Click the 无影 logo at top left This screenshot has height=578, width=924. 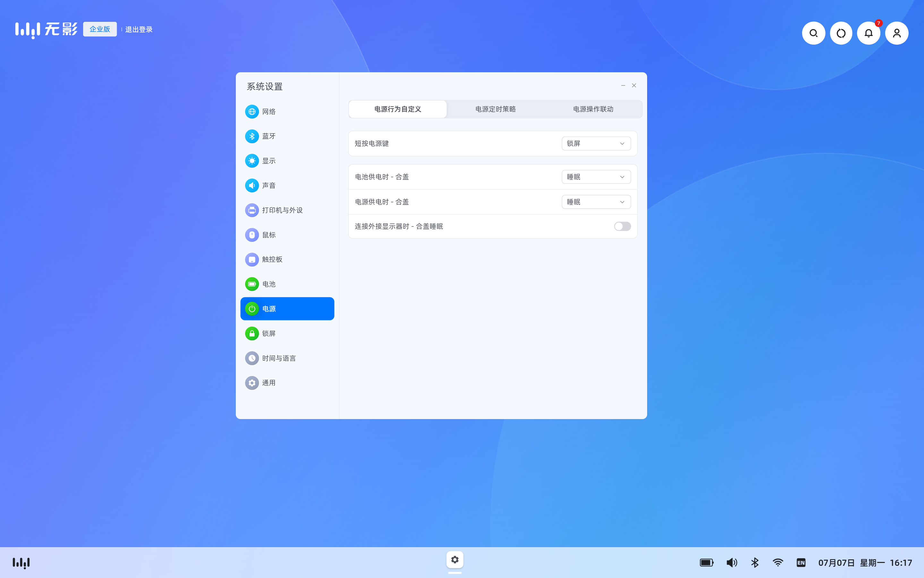click(46, 30)
